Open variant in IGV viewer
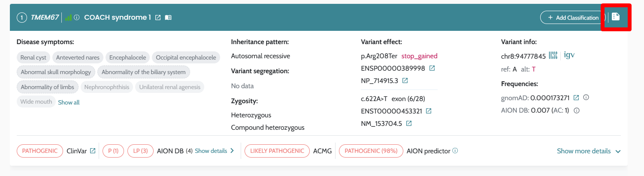 point(569,56)
